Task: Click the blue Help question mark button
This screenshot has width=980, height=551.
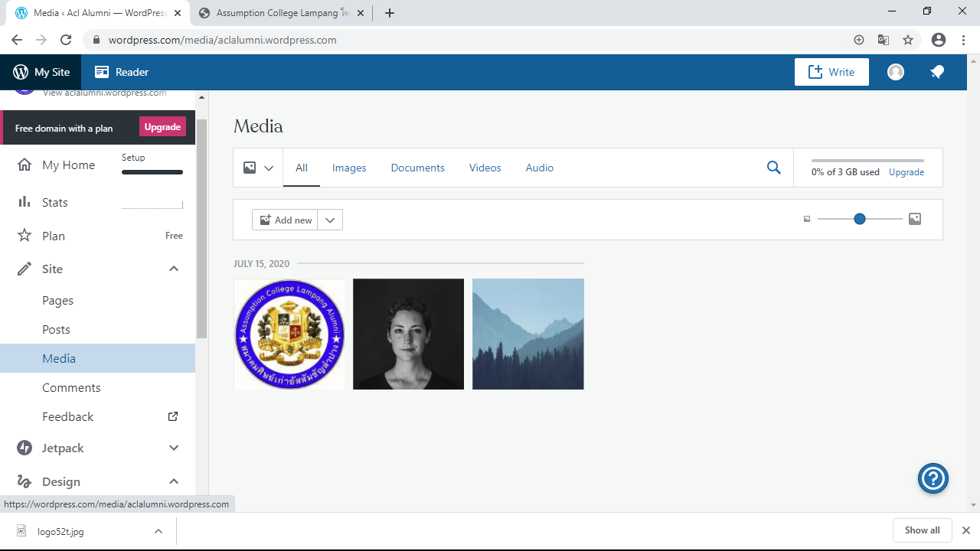Action: 933,479
